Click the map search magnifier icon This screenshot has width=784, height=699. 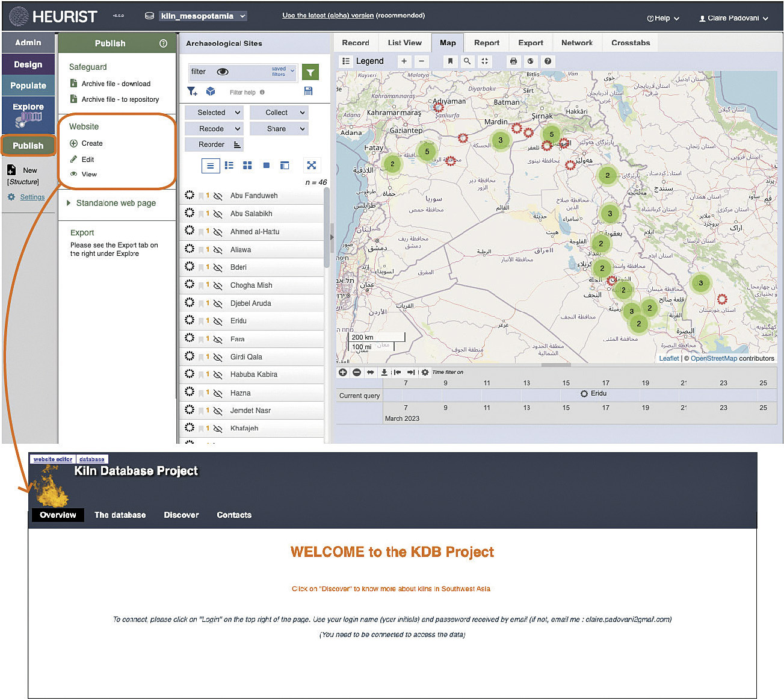click(467, 61)
